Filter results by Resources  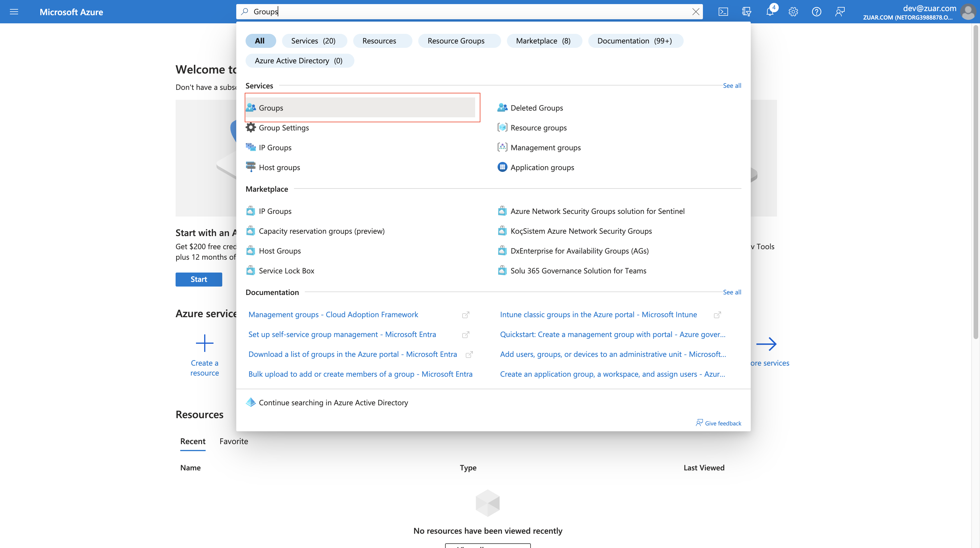382,41
